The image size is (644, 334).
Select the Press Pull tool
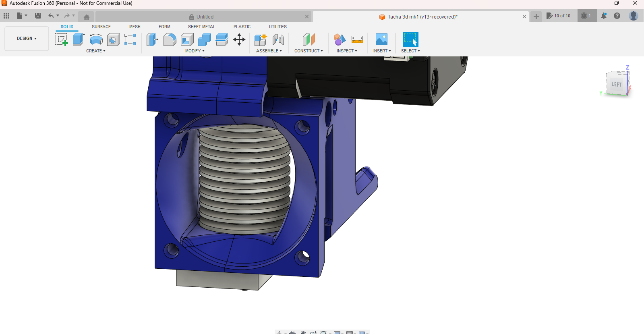click(152, 39)
